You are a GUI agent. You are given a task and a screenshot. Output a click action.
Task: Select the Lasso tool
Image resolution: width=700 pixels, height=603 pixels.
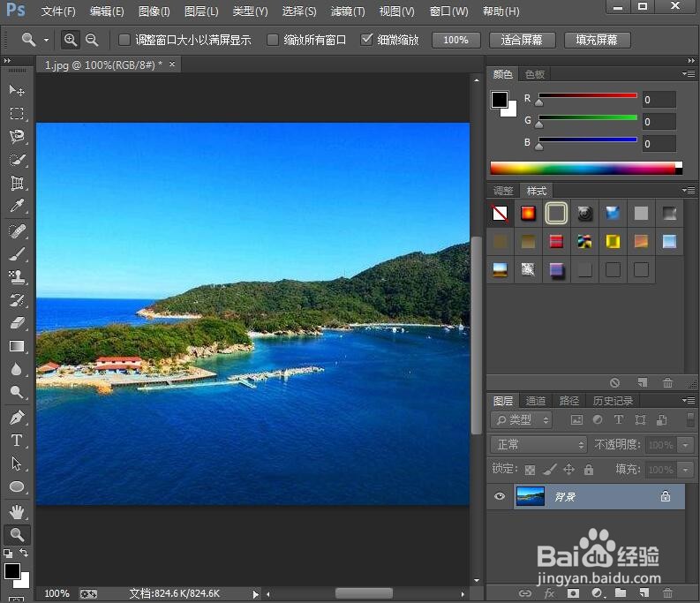tap(17, 136)
